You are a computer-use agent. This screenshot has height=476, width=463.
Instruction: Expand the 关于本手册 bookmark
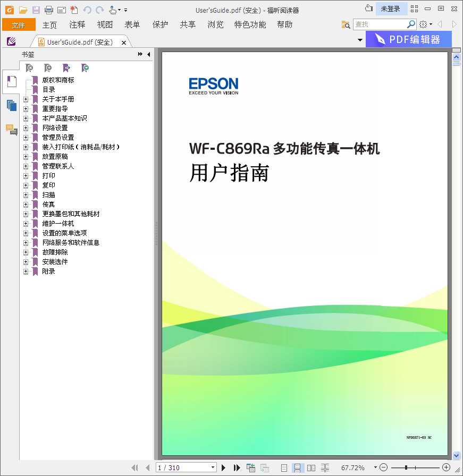[x=26, y=99]
